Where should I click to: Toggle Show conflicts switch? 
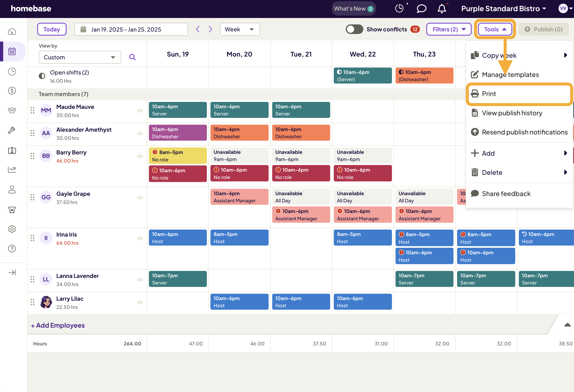354,29
